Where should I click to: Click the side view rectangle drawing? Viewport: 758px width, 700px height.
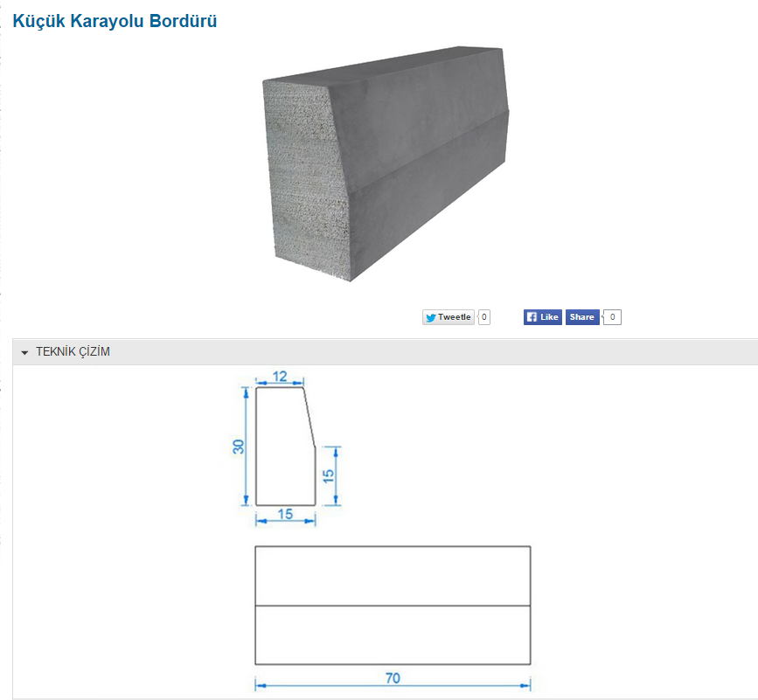click(393, 606)
